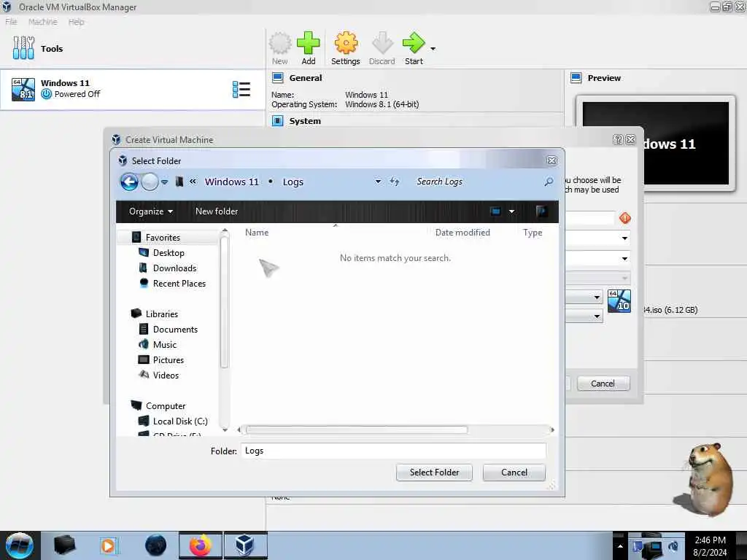The height and width of the screenshot is (560, 747).
Task: Sort by the Type column header
Action: click(532, 233)
